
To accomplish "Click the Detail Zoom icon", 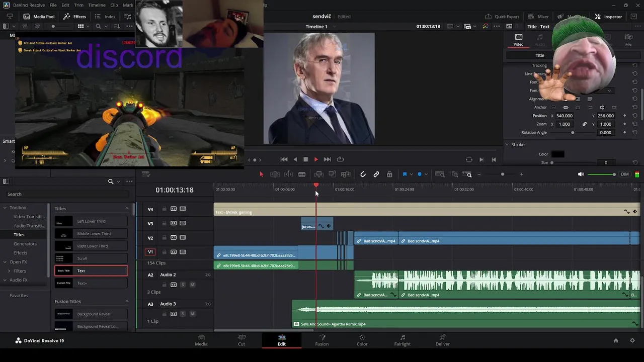I will [454, 174].
